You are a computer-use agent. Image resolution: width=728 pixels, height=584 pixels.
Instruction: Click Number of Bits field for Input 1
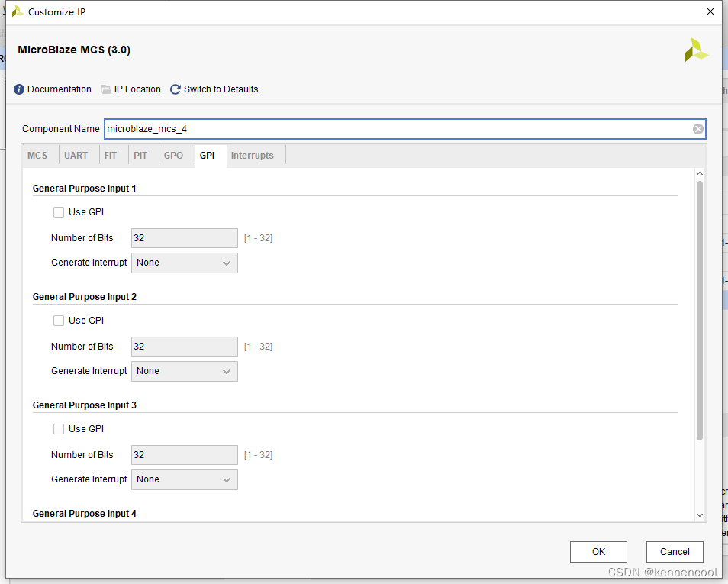tap(185, 238)
